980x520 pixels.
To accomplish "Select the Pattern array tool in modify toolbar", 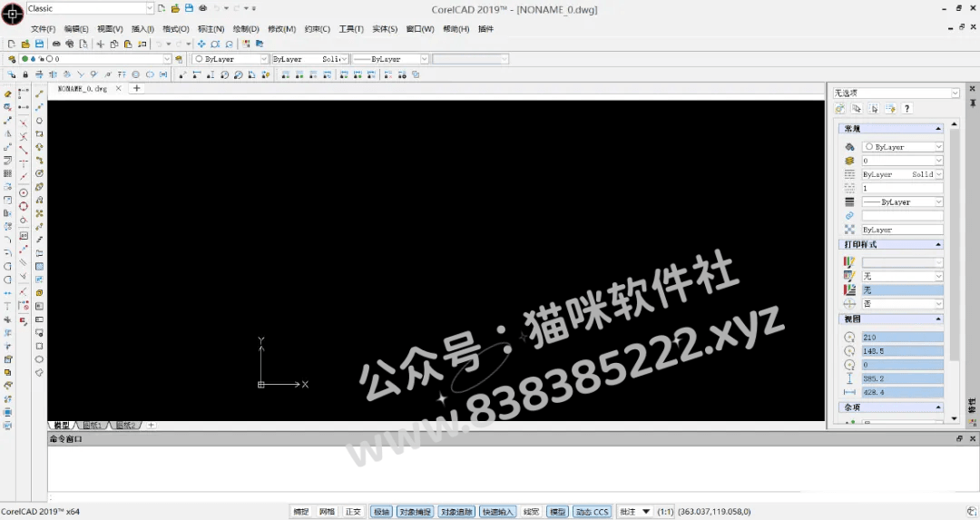I will [x=7, y=173].
